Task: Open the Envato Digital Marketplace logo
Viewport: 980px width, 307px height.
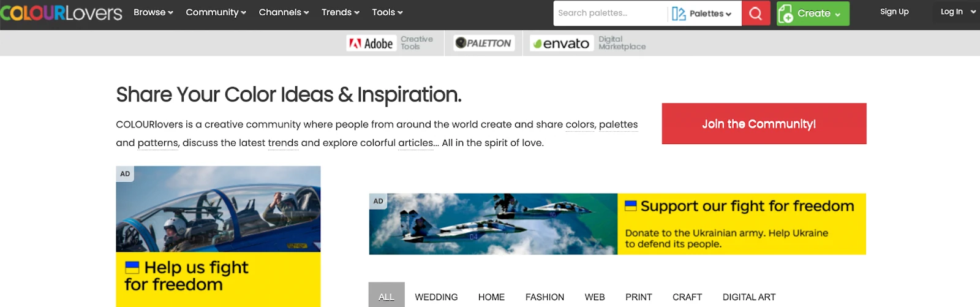Action: click(x=588, y=43)
